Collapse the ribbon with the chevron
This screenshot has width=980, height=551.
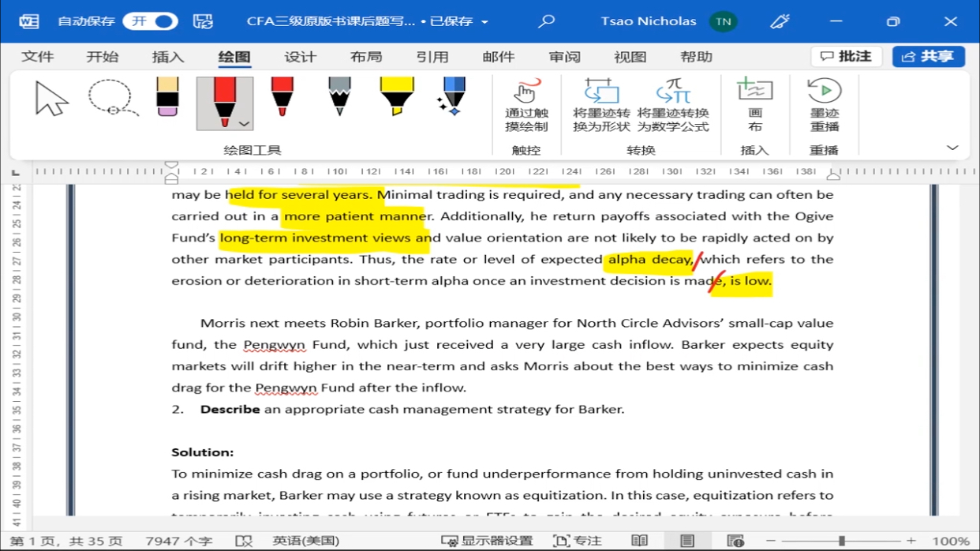(952, 148)
